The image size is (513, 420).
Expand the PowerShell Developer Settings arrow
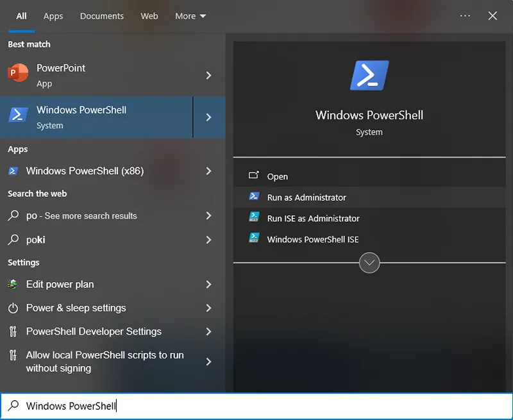pyautogui.click(x=209, y=332)
